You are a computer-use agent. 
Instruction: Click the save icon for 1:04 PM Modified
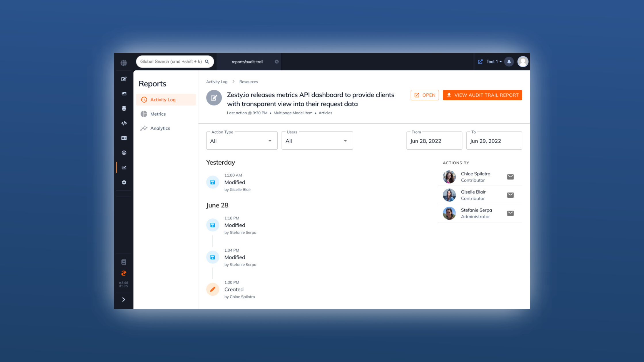pyautogui.click(x=213, y=257)
